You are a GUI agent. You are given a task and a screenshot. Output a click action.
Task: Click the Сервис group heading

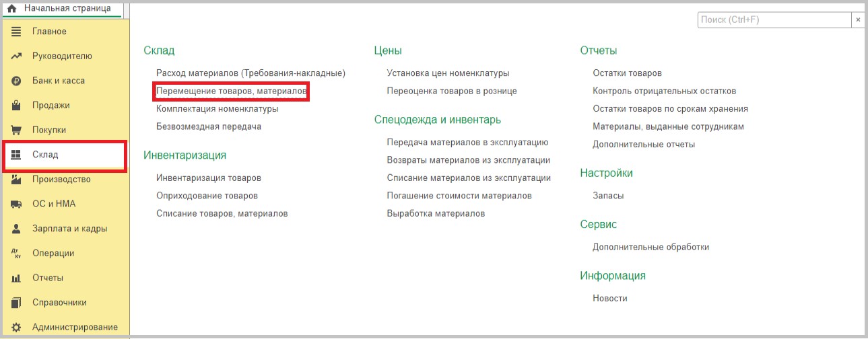point(599,224)
